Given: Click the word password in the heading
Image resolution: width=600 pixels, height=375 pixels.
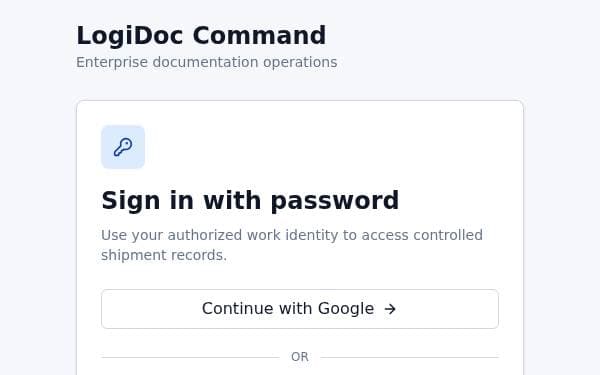Looking at the screenshot, I should click(x=334, y=201).
